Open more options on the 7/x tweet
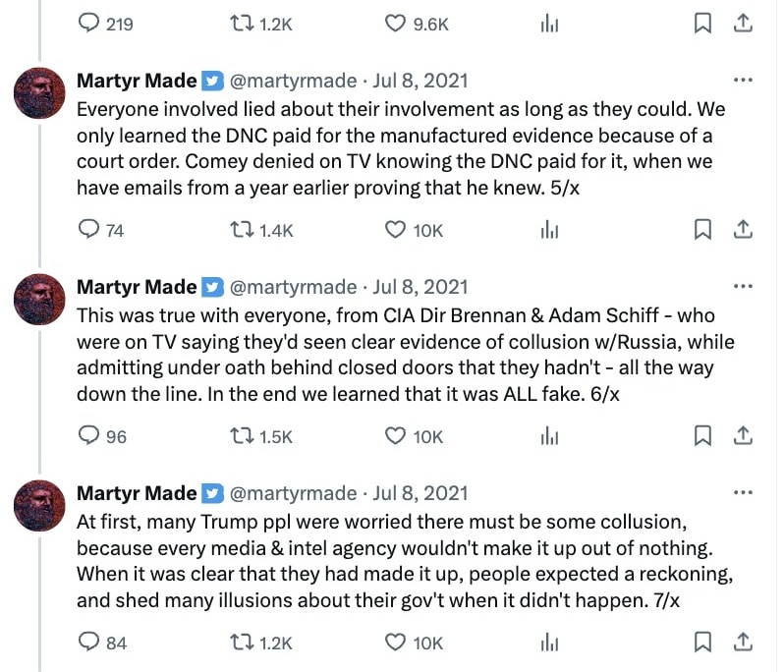Viewport: 784px width, 672px height. point(744,493)
